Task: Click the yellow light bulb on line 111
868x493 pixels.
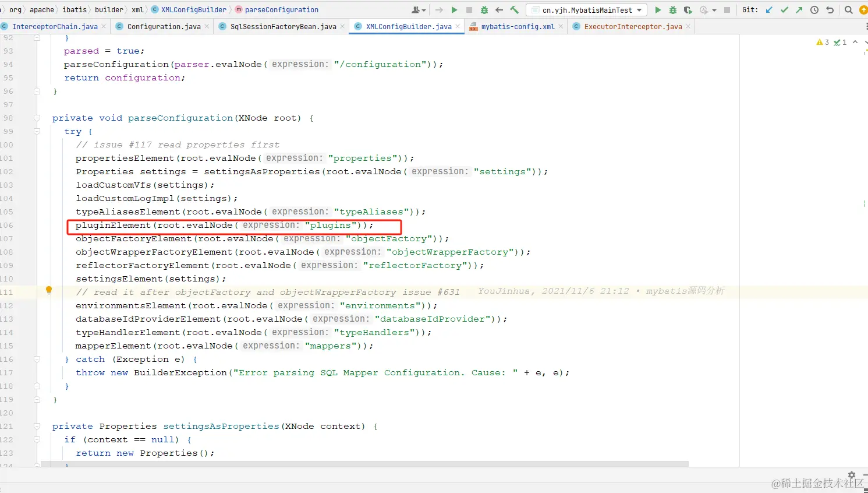Action: (49, 290)
